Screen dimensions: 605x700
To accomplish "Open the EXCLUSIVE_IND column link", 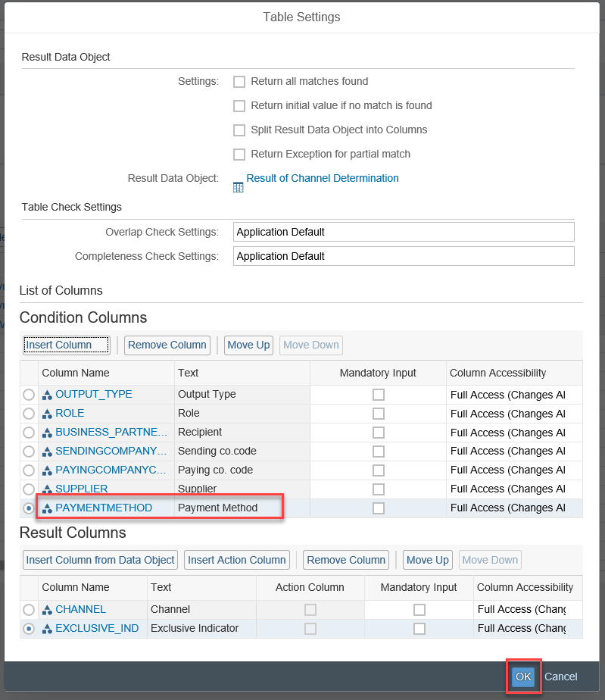I will pos(97,628).
